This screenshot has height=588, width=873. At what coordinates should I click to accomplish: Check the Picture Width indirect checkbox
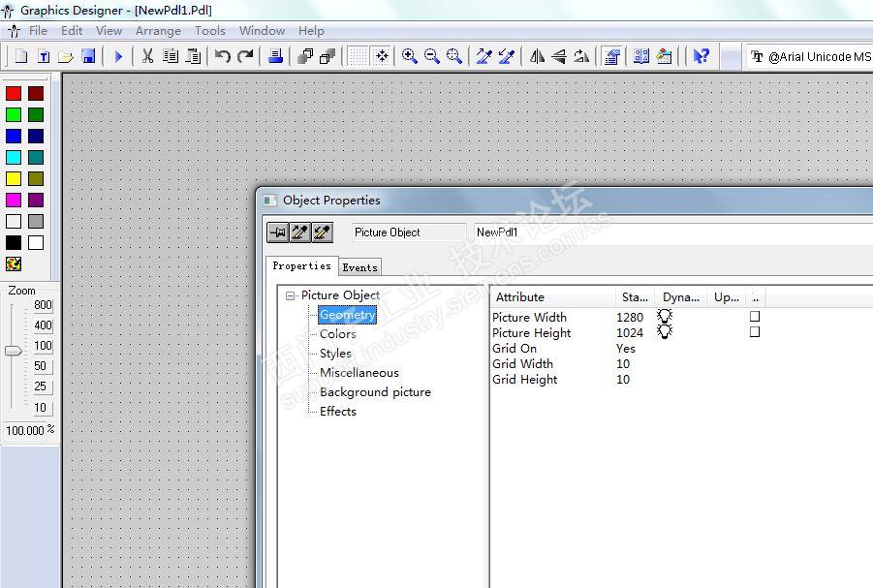(x=755, y=316)
